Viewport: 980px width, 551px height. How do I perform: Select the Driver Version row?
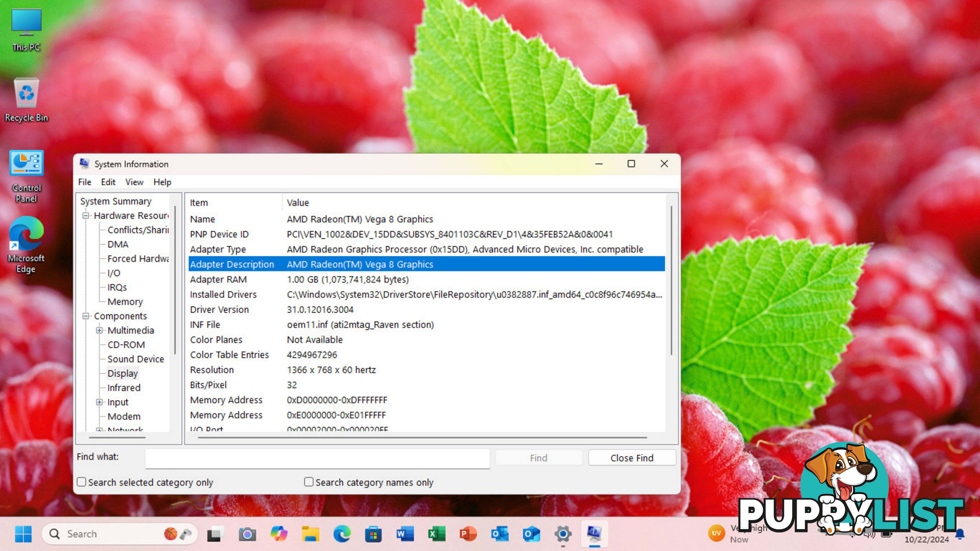pos(426,310)
